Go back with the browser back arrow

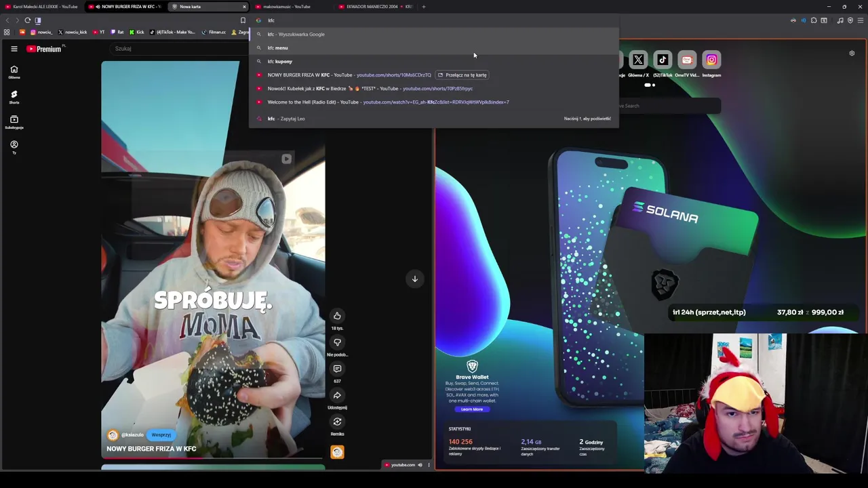[x=7, y=20]
